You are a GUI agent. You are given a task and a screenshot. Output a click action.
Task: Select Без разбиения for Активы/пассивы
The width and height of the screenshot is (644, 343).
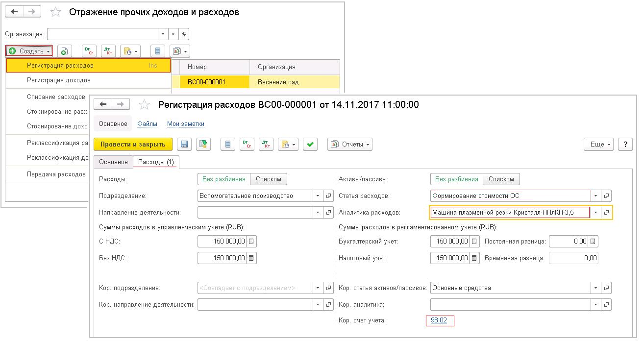pyautogui.click(x=457, y=179)
